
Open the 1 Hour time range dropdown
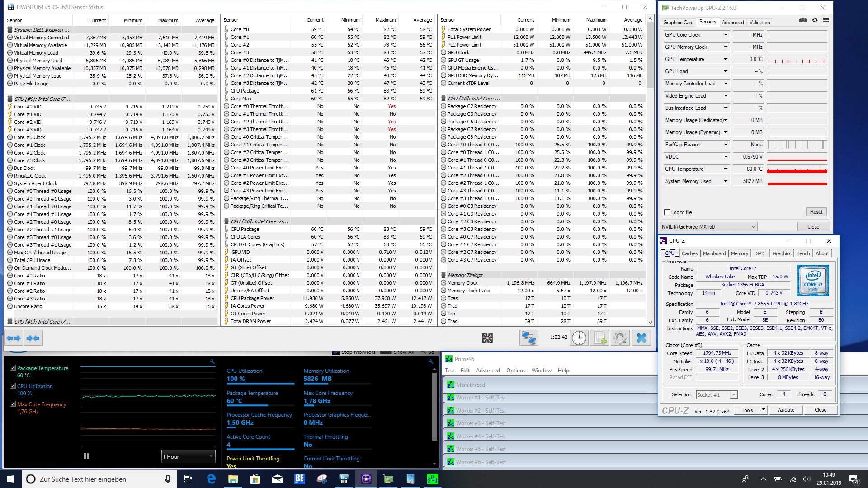coord(188,457)
